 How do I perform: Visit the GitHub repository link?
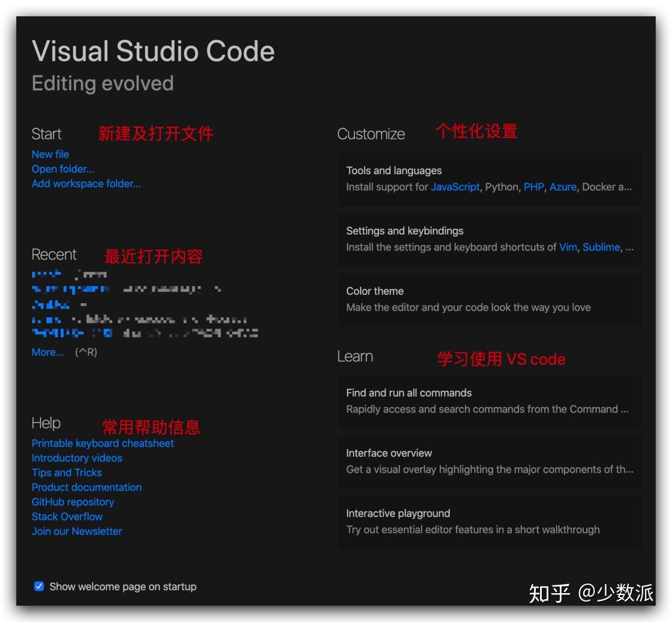tap(73, 502)
